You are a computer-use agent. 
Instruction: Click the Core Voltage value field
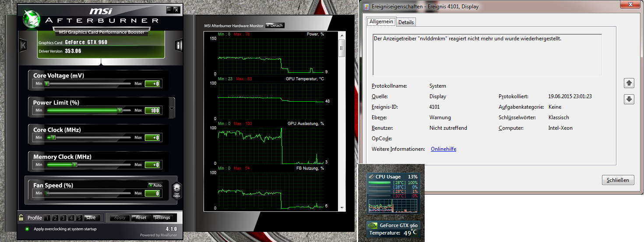pyautogui.click(x=153, y=84)
